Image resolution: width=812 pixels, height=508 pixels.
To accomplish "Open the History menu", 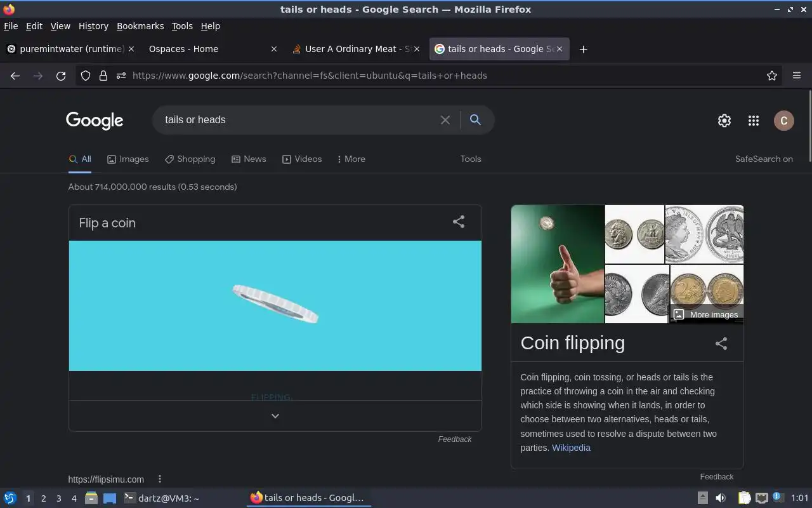I will point(93,26).
